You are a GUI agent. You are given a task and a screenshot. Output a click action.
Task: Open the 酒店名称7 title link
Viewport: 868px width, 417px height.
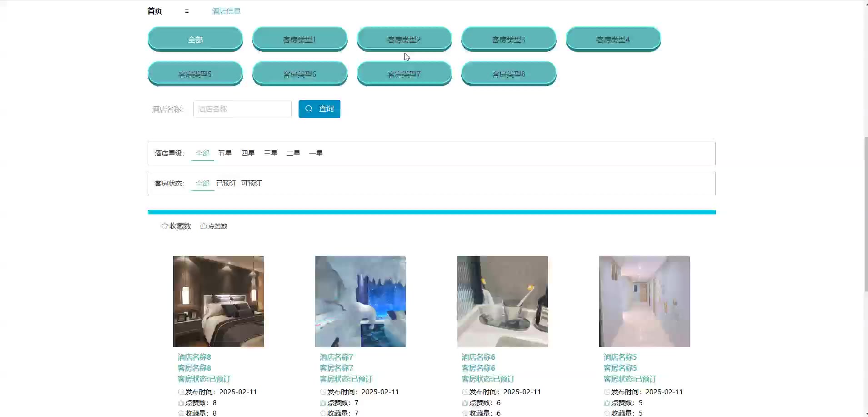[x=336, y=357]
